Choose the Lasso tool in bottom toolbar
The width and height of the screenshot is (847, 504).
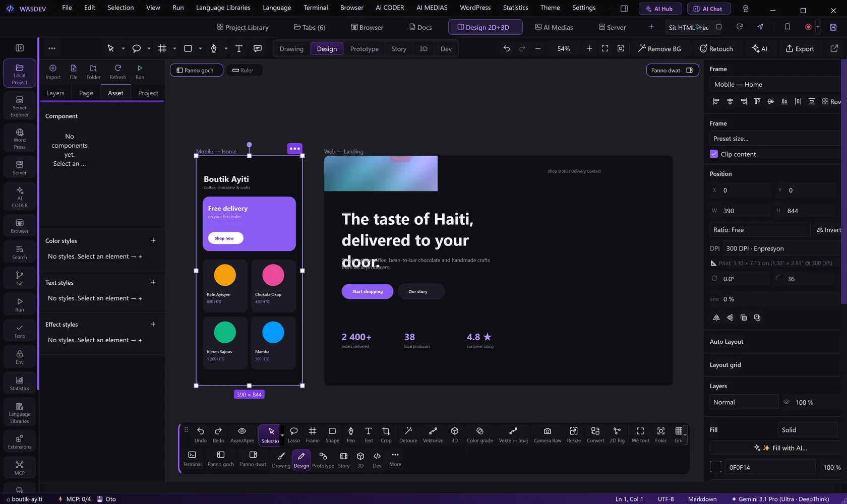point(294,434)
